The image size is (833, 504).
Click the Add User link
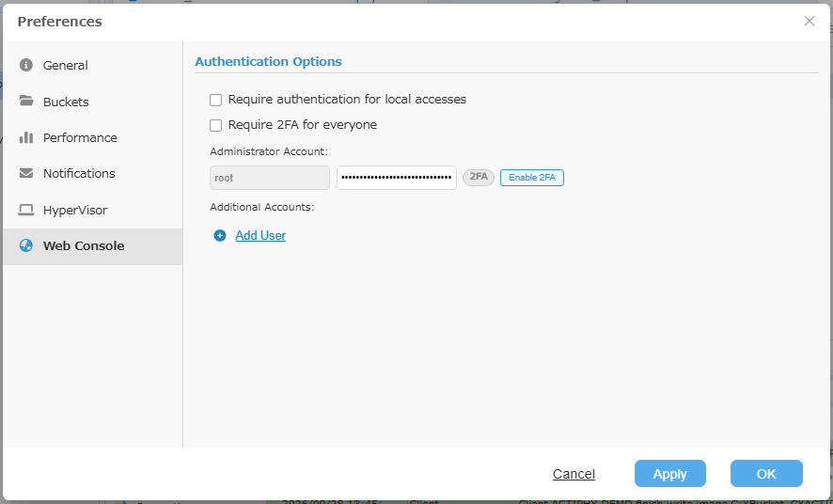[x=260, y=235]
